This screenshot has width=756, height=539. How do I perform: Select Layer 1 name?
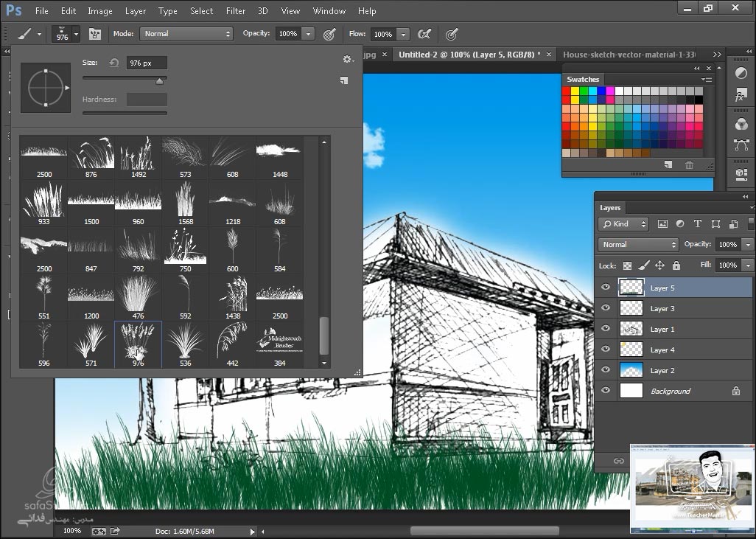(x=662, y=329)
